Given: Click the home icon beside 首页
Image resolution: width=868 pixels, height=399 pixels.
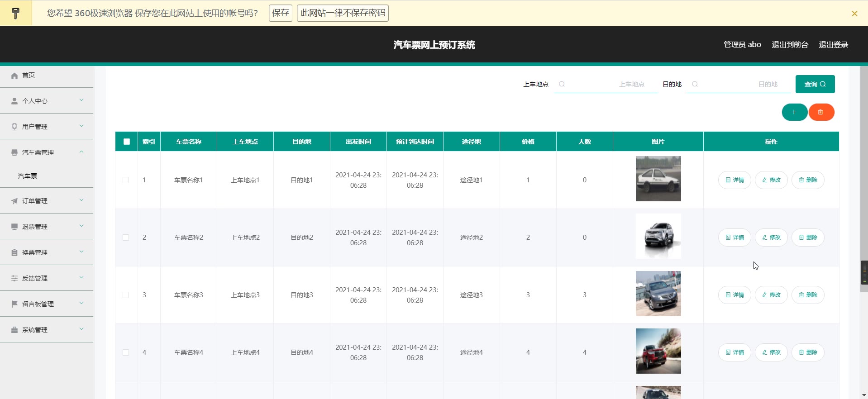Looking at the screenshot, I should (x=14, y=76).
